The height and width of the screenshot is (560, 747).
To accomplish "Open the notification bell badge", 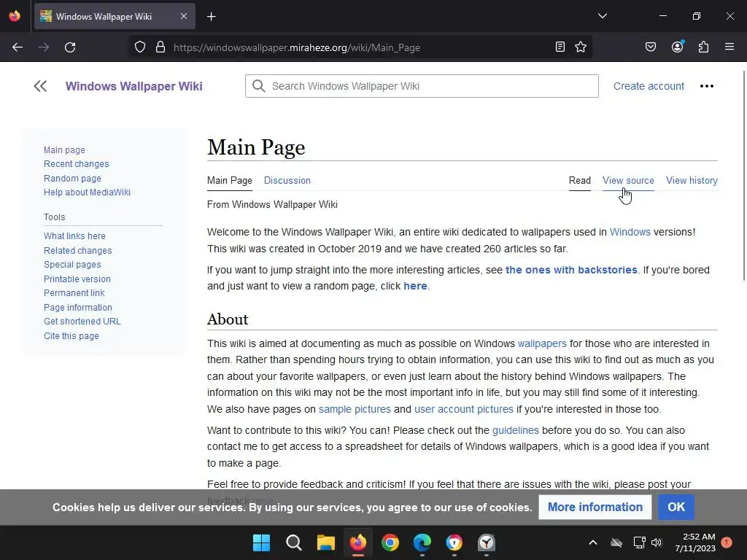I will (727, 542).
